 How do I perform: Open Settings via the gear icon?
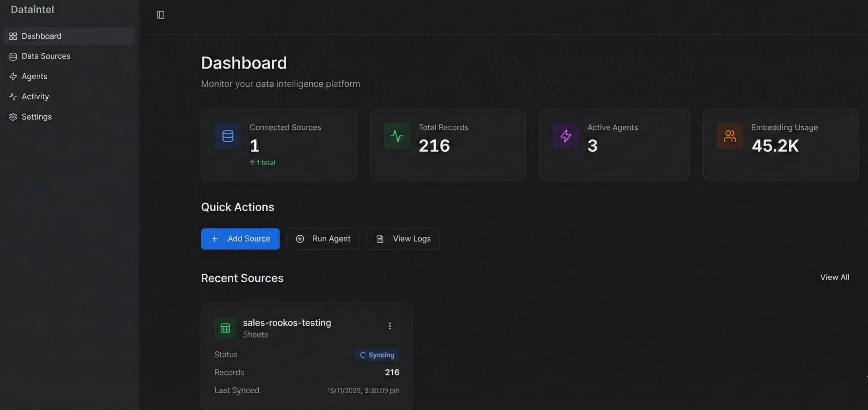[x=13, y=117]
